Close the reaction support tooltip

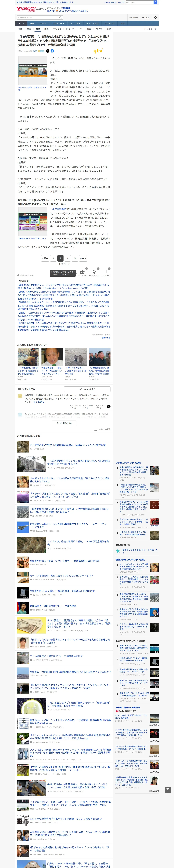pyautogui.click(x=75, y=271)
